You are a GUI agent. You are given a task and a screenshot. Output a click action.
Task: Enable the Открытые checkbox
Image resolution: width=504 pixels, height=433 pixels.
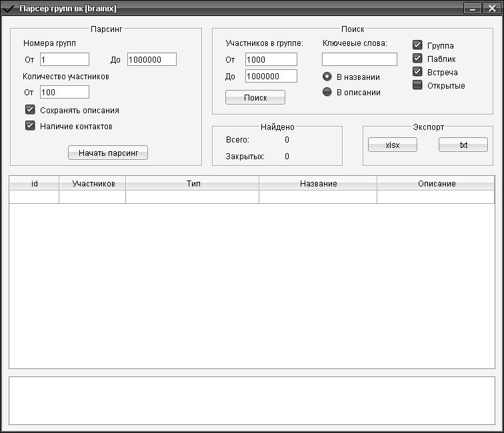coord(418,85)
